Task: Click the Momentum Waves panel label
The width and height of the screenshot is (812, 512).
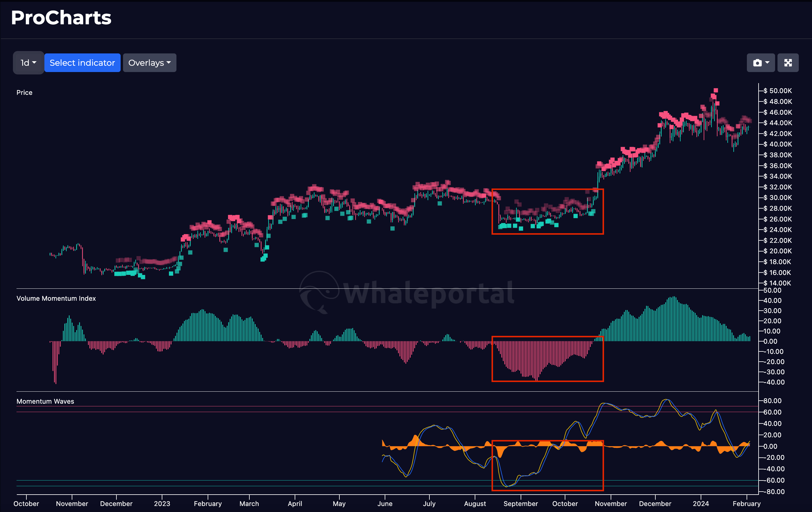Action: click(x=45, y=401)
